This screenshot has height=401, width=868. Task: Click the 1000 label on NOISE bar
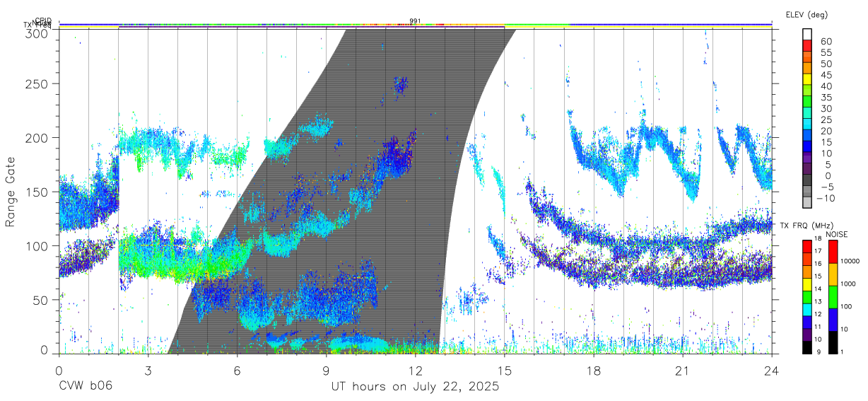coord(850,284)
